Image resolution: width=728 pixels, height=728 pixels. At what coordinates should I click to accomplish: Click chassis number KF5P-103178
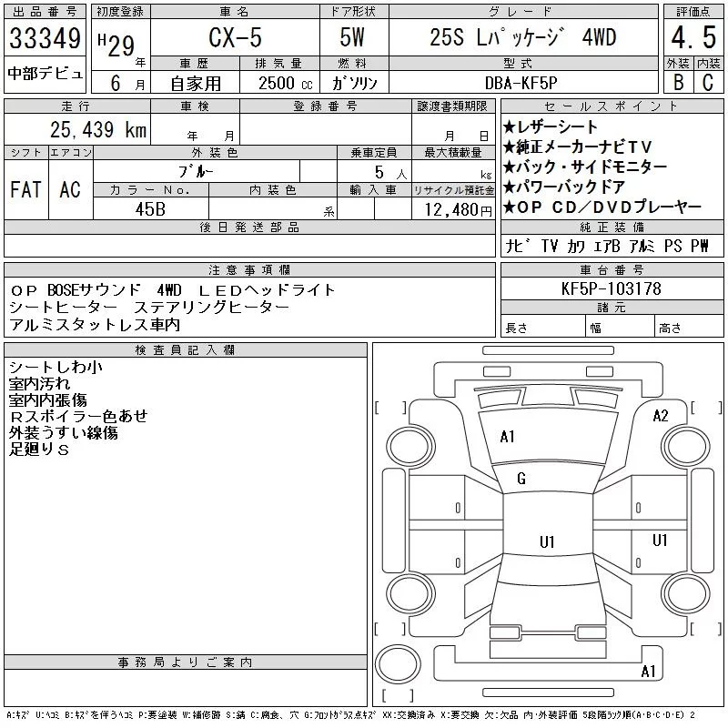click(x=611, y=288)
